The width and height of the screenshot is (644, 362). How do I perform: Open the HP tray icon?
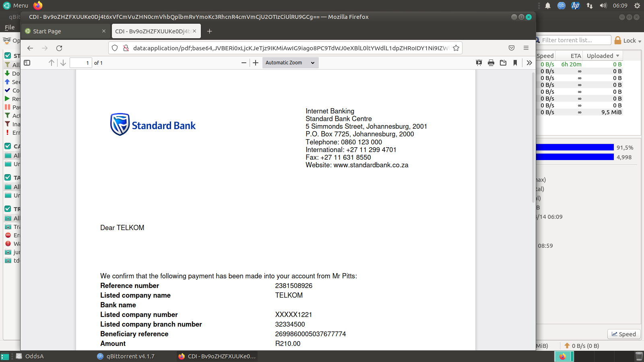coord(576,6)
